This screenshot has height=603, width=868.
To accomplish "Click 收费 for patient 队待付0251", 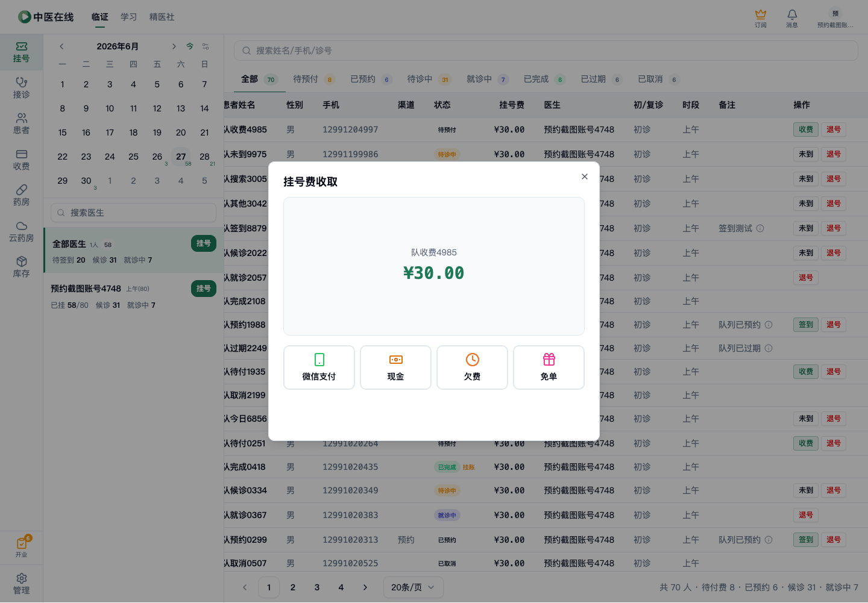I will (x=806, y=443).
